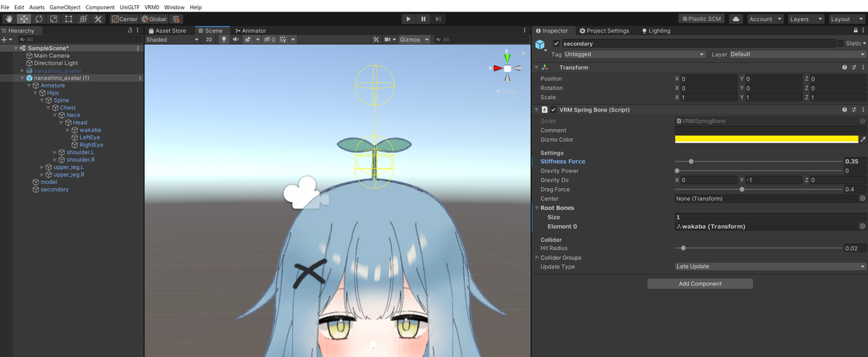Toggle 2D view mode in Scene
Viewport: 868px width, 357px height.
[x=209, y=40]
